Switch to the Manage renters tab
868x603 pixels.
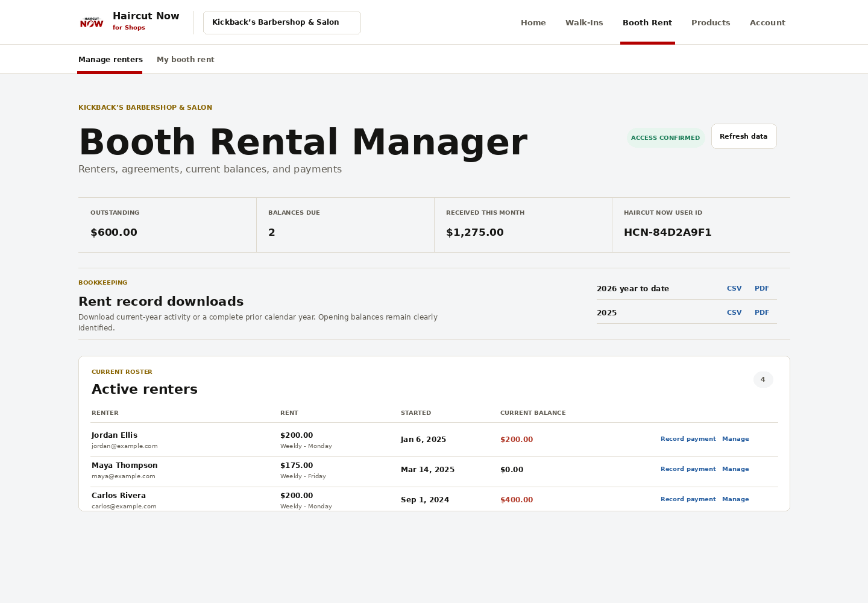[x=110, y=60]
